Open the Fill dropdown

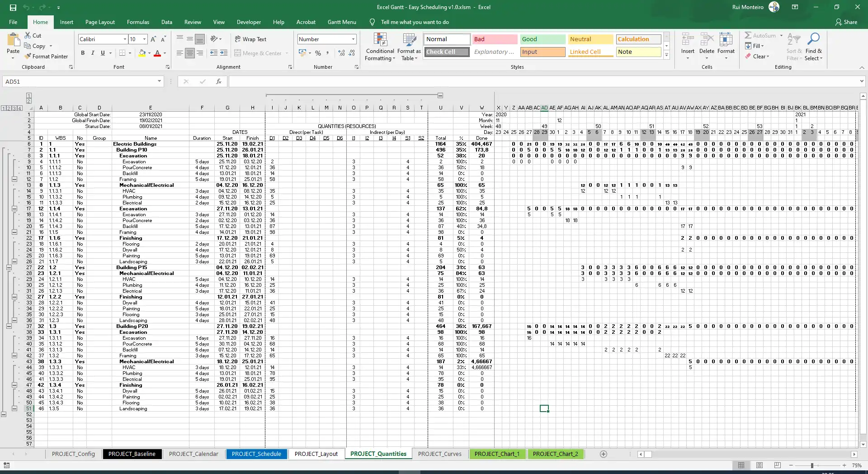(x=754, y=46)
